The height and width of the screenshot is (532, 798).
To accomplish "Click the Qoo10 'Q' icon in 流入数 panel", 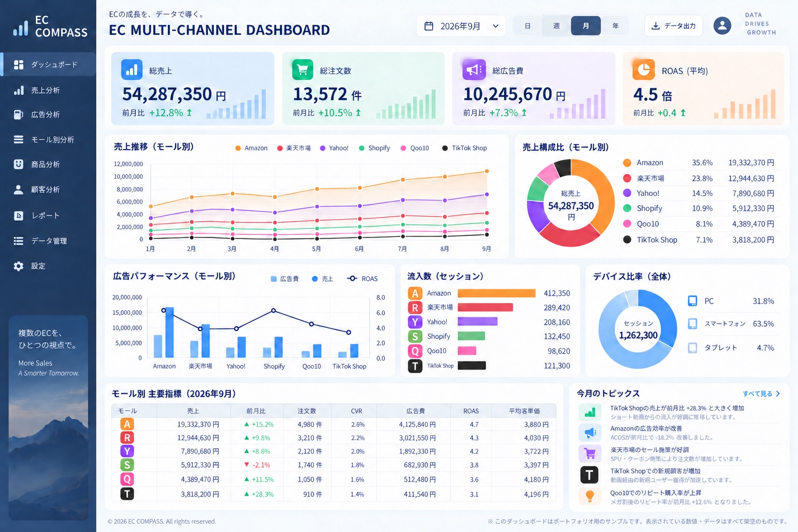I will coord(415,351).
